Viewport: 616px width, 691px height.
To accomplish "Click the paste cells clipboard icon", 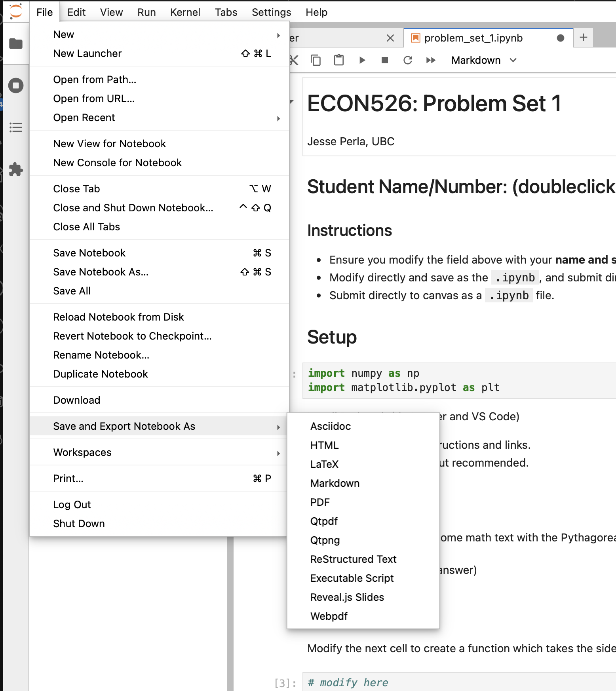I will pyautogui.click(x=339, y=60).
